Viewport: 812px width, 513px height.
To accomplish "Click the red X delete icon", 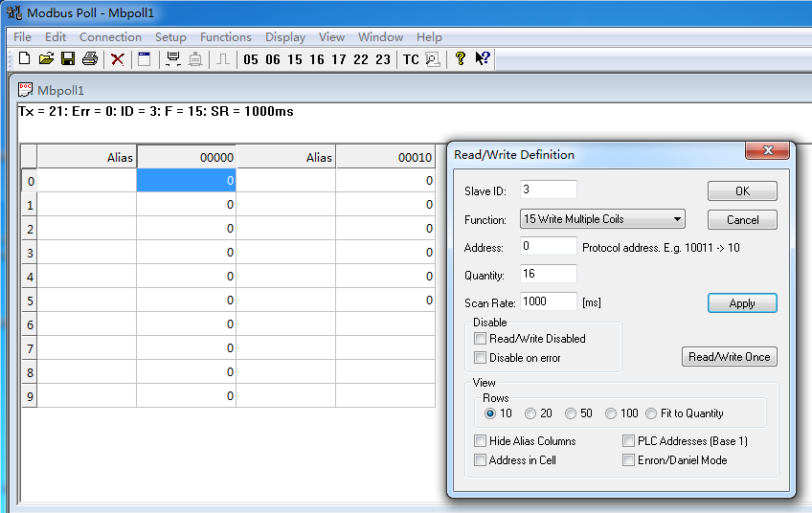I will coord(118,59).
